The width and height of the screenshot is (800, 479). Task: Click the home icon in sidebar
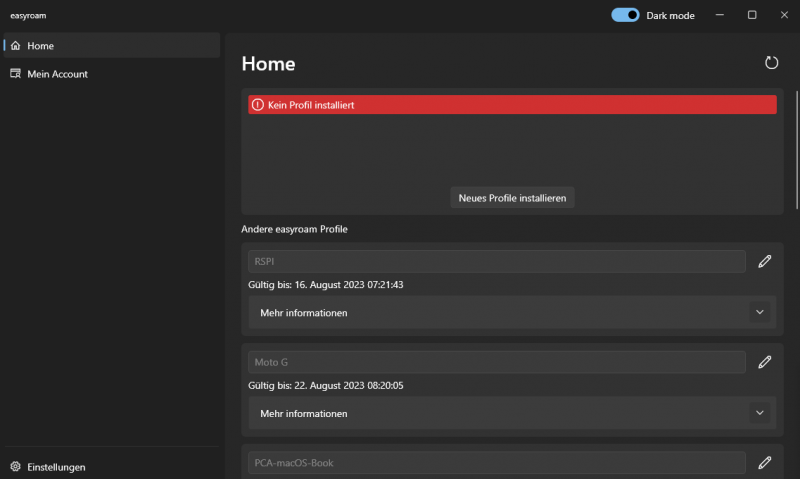pyautogui.click(x=15, y=45)
